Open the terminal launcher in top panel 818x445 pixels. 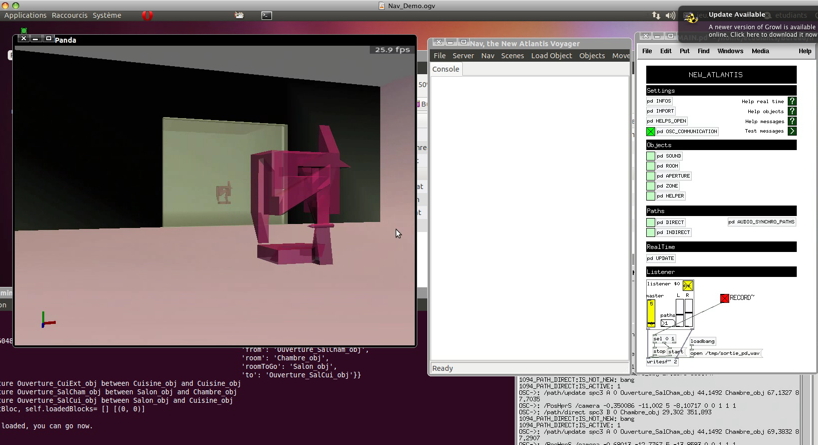(266, 16)
